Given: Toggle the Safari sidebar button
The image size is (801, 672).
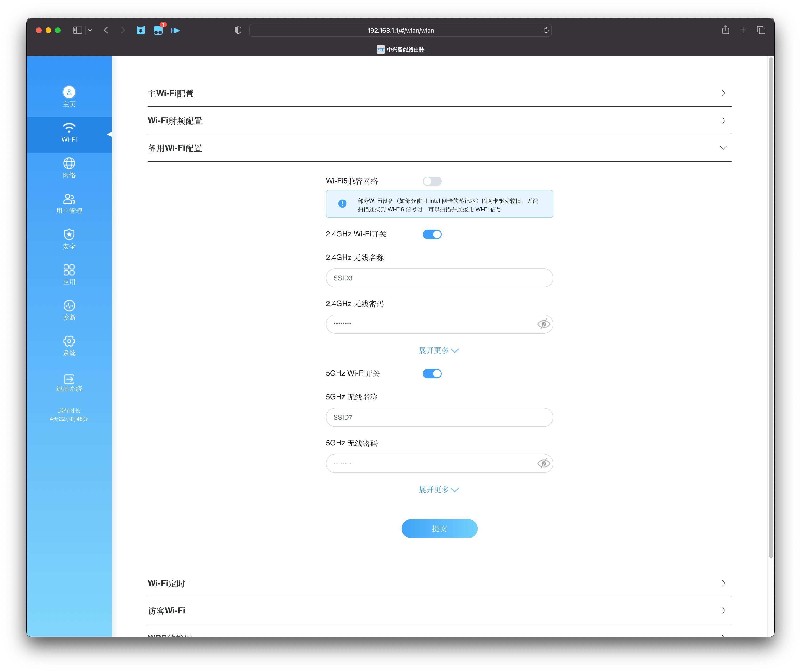Looking at the screenshot, I should 77,30.
